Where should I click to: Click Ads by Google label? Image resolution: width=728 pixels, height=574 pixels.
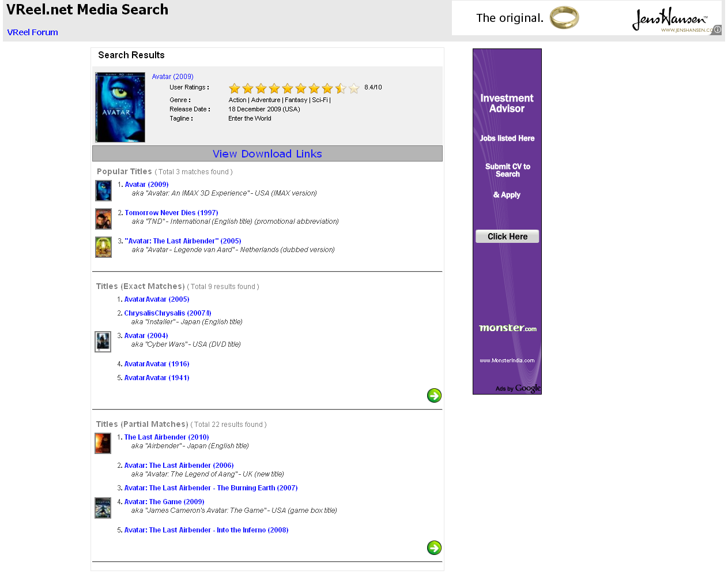pyautogui.click(x=518, y=388)
